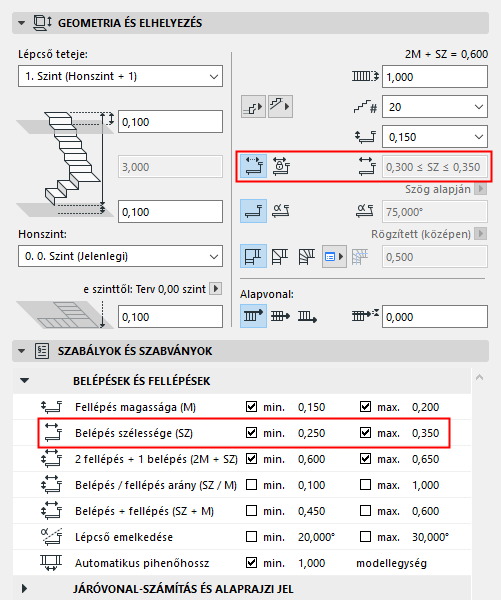The height and width of the screenshot is (600, 501).
Task: Click the Lépcső emelkedése row icon
Action: coord(51,536)
